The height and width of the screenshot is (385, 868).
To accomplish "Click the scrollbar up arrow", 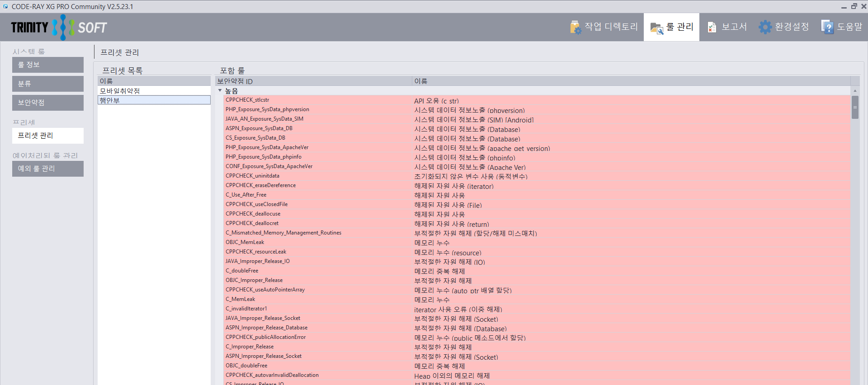I will tap(855, 91).
